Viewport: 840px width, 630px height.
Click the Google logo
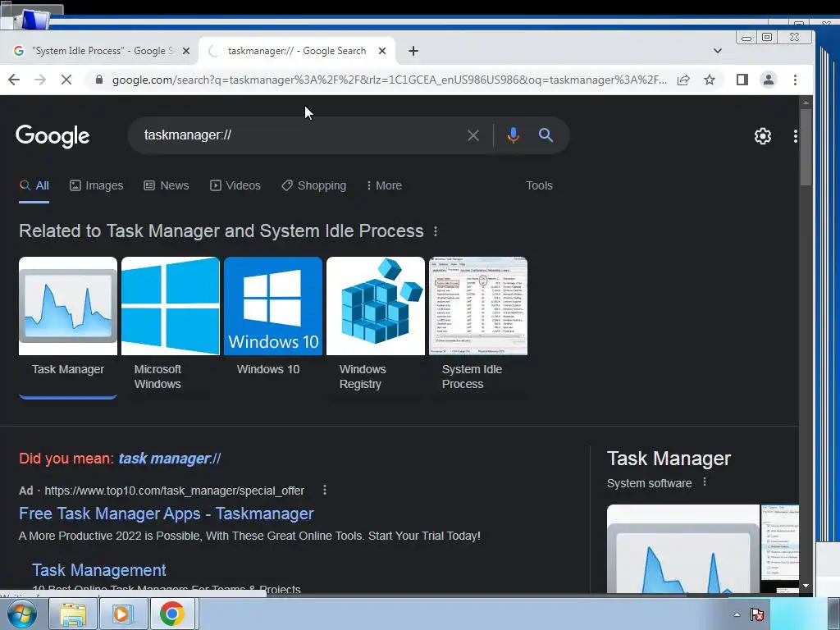(x=52, y=136)
